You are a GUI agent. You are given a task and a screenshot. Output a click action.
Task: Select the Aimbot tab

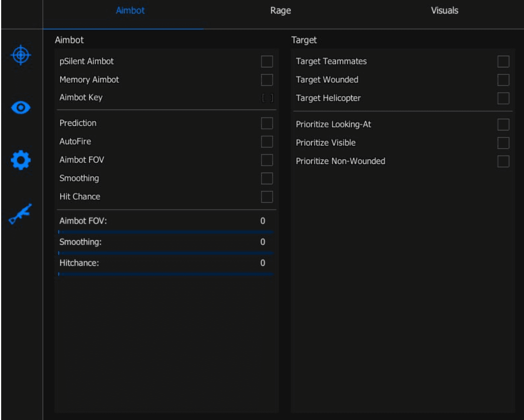(130, 11)
